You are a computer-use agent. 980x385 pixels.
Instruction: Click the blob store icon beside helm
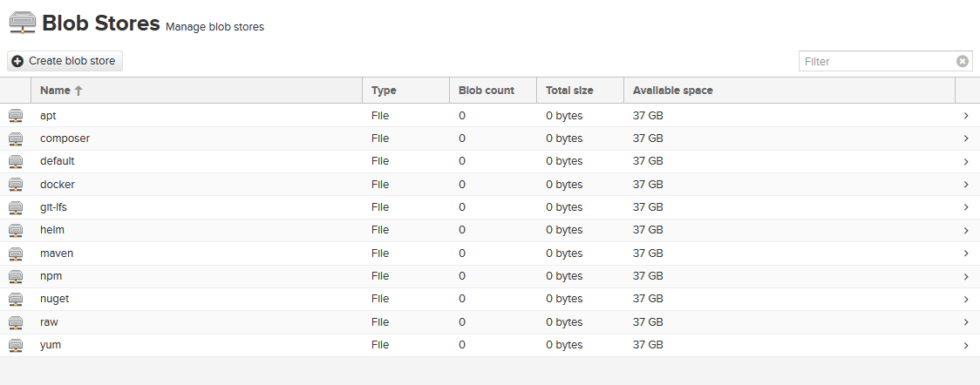click(16, 230)
